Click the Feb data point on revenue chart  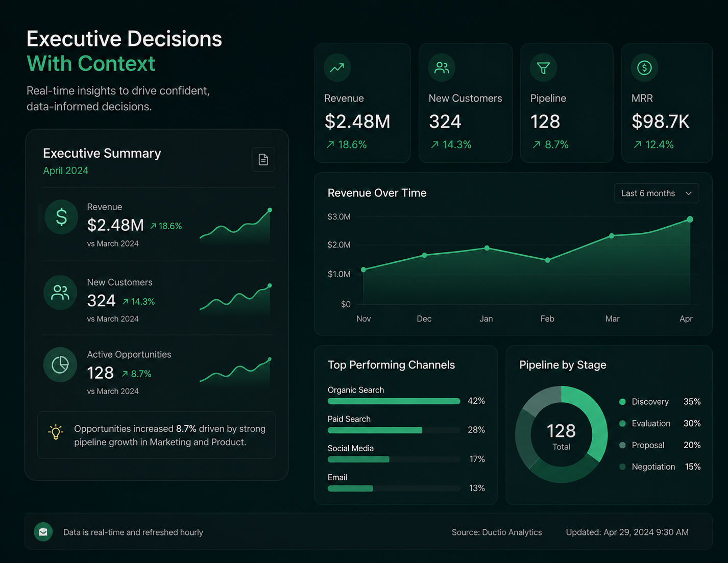pyautogui.click(x=548, y=260)
